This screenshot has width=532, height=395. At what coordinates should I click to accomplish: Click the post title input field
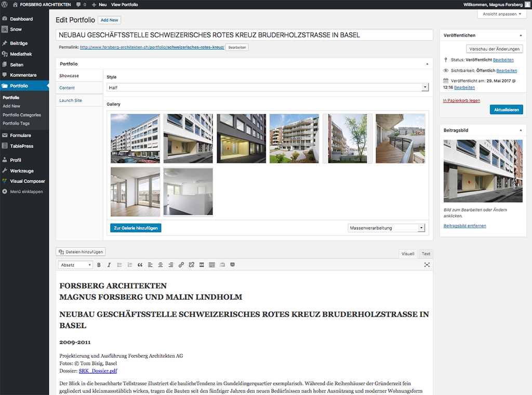tap(244, 35)
